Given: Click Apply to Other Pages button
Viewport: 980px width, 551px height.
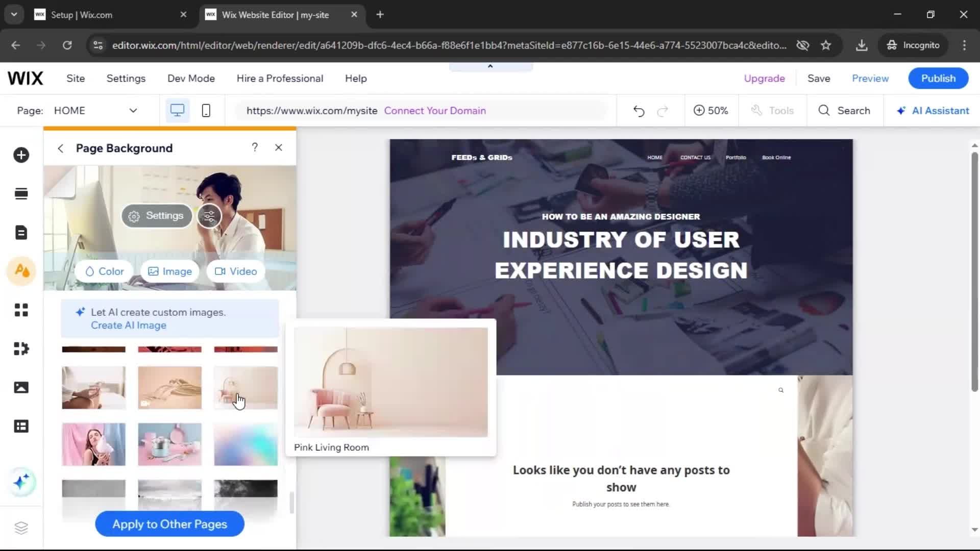Looking at the screenshot, I should click(x=169, y=524).
